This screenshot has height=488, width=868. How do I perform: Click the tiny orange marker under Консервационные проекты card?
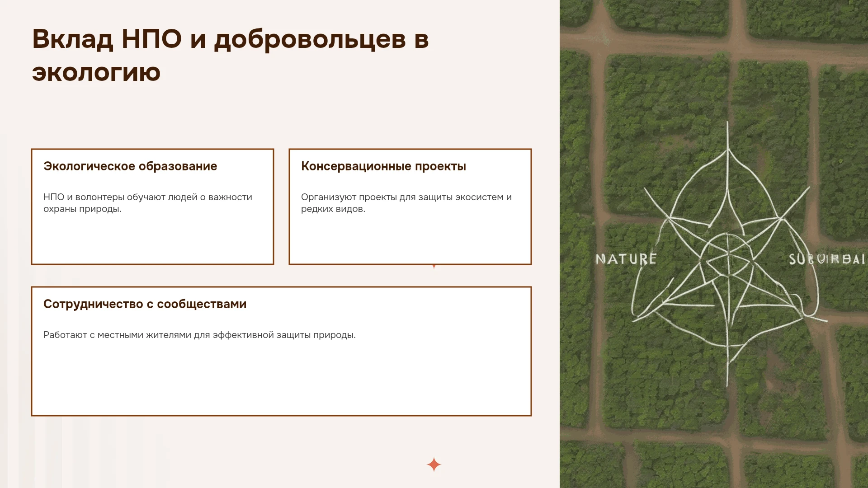(x=434, y=267)
